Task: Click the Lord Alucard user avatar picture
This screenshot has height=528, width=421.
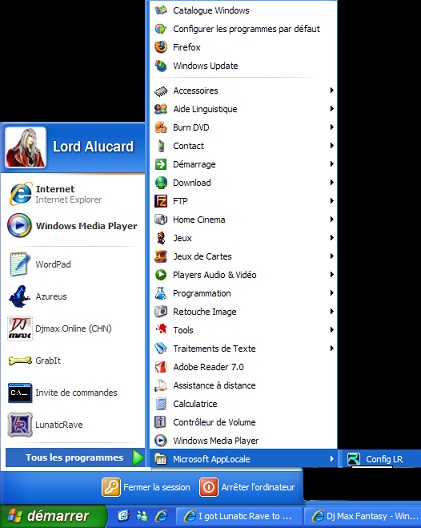Action: tap(26, 147)
